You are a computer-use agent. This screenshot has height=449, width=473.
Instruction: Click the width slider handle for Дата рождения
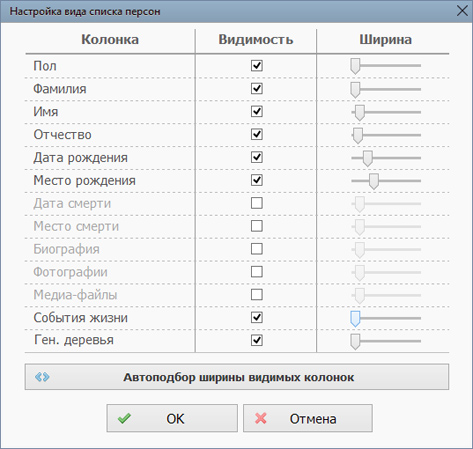coord(368,158)
